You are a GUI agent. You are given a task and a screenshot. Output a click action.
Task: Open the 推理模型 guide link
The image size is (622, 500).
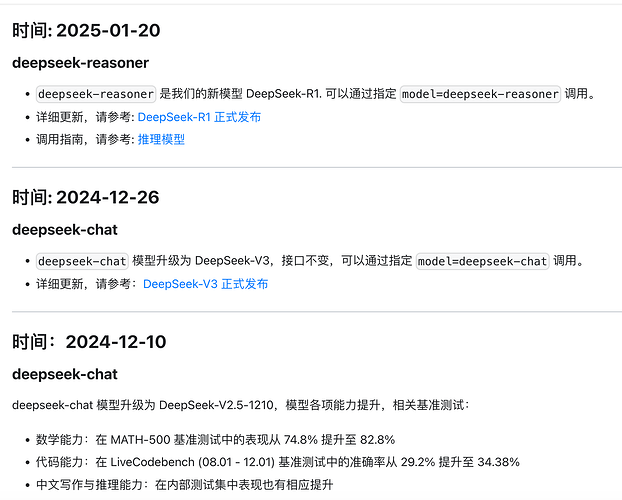coord(161,139)
